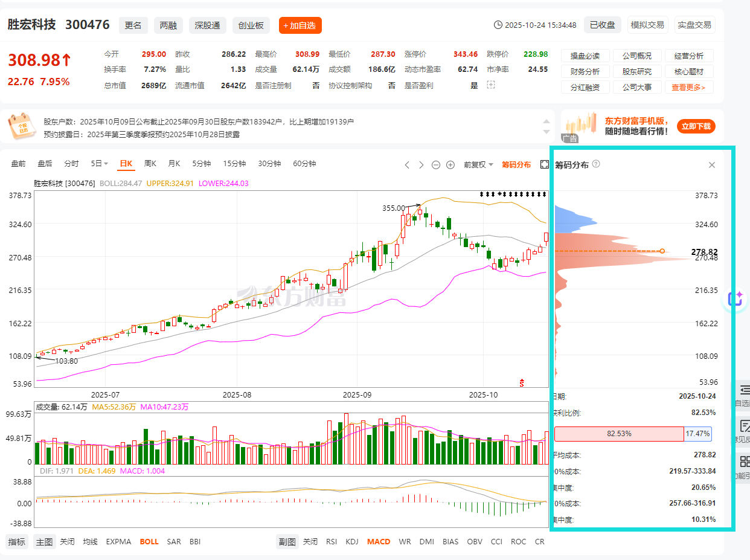Open 实盘交易 button
750x560 pixels.
coord(694,25)
